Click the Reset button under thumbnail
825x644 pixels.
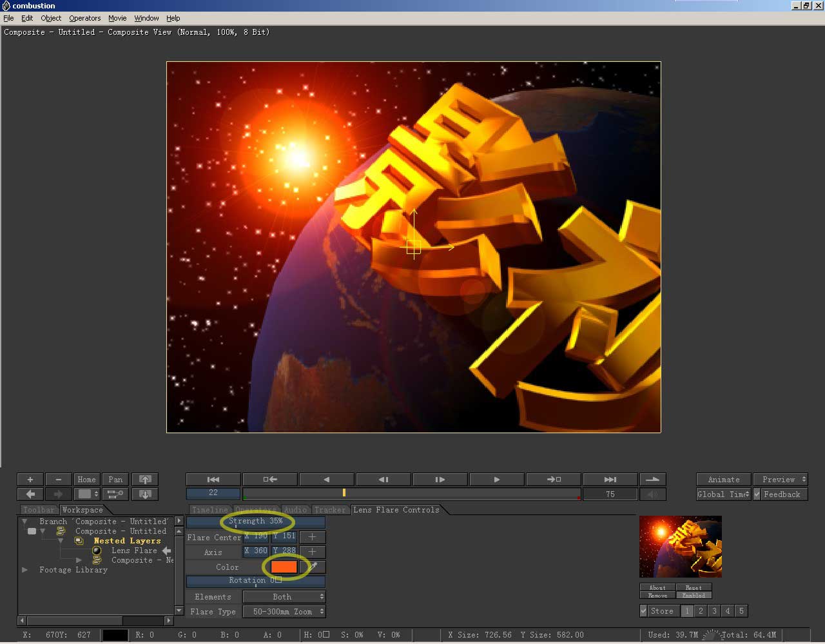point(694,587)
